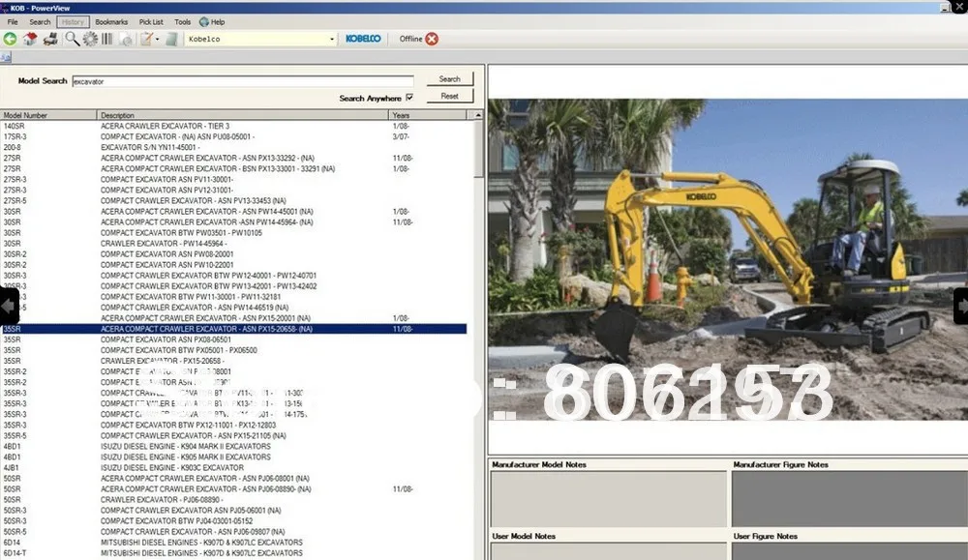
Task: Open the Kobelco brand dropdown list
Action: pyautogui.click(x=332, y=39)
